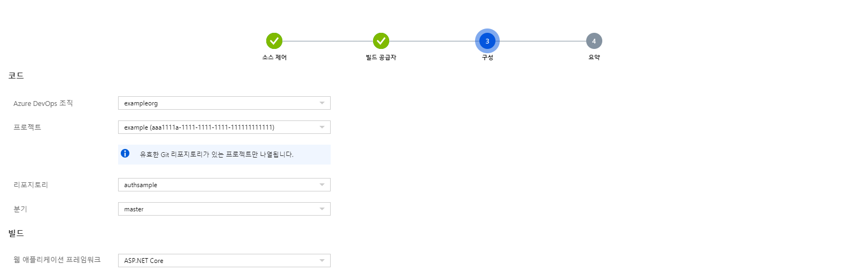Click the arrow on the ASP.NET Core combo box
Image resolution: width=868 pixels, height=278 pixels.
322,261
